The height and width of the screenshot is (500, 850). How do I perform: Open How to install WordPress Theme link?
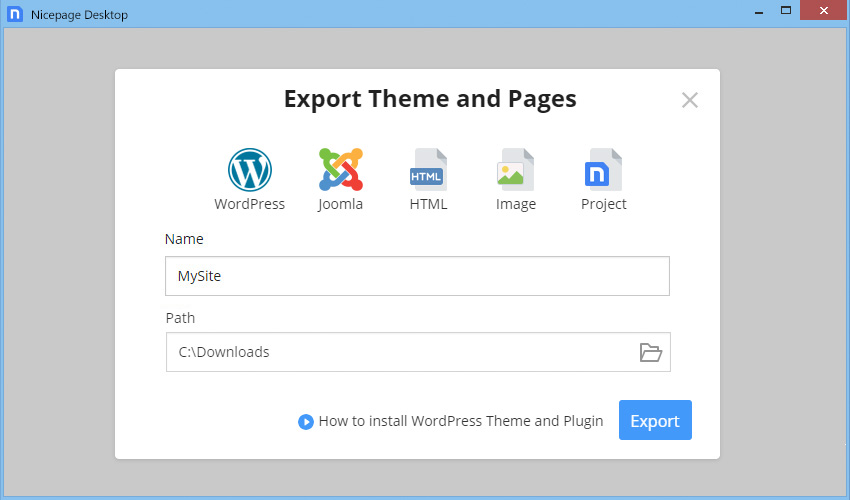point(461,421)
